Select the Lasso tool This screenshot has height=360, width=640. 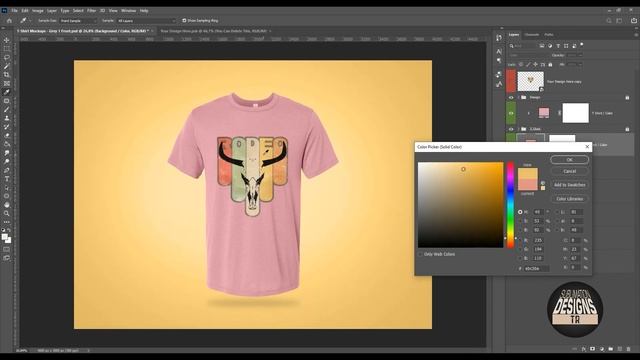(7, 57)
